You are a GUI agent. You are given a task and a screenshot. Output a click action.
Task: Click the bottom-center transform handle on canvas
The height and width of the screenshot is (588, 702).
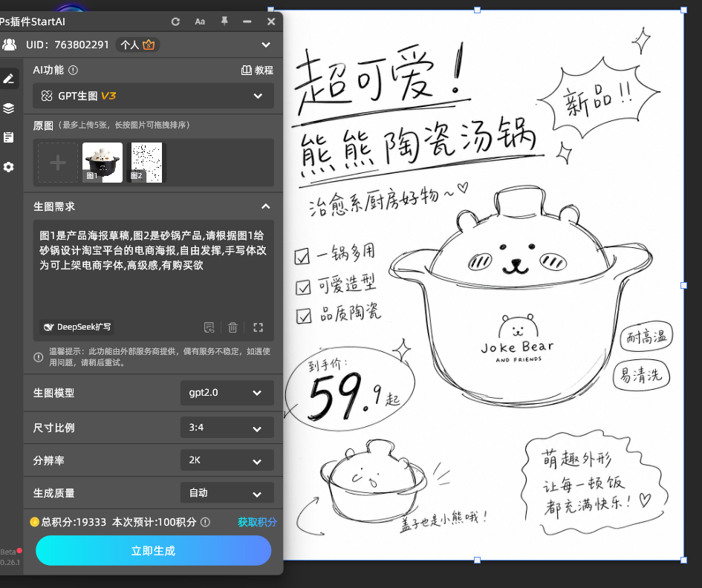(477, 561)
